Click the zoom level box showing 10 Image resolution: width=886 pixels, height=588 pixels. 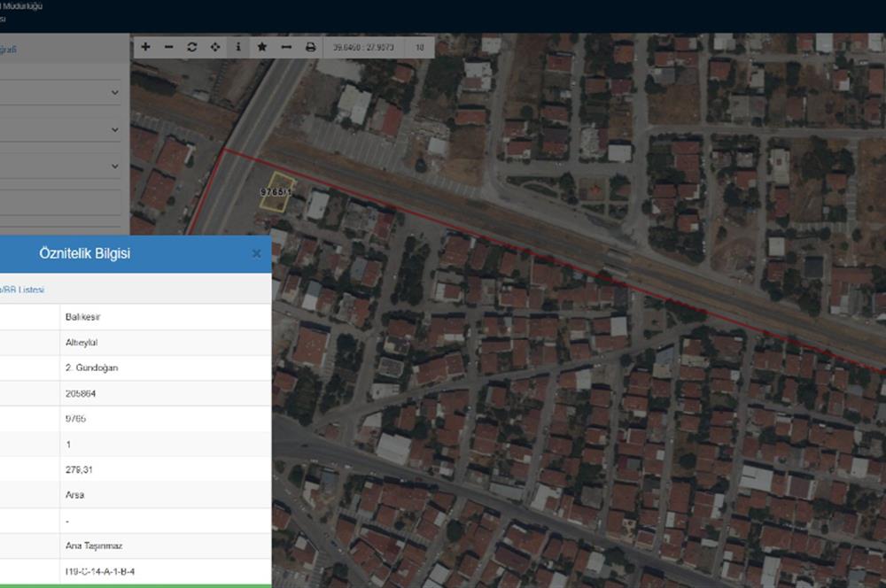(420, 47)
